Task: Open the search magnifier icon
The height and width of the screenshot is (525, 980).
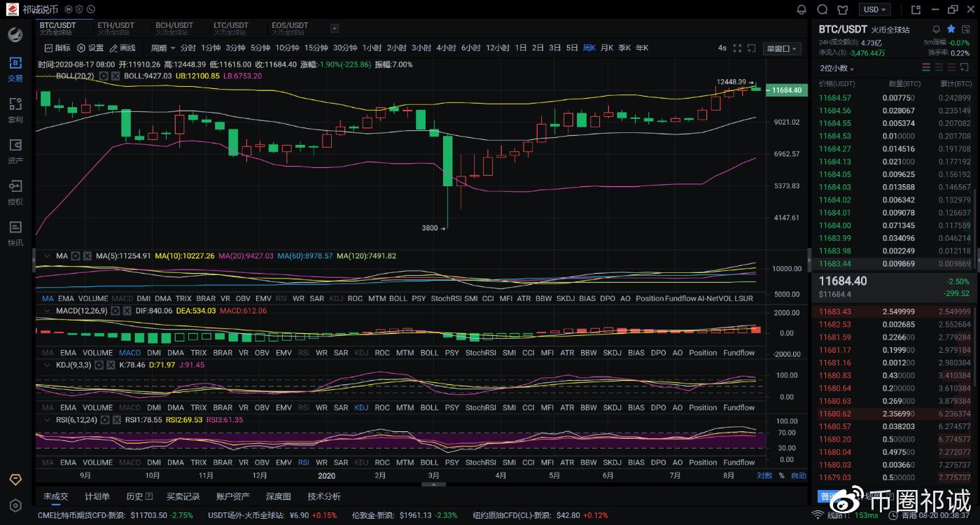Action: coord(823,10)
